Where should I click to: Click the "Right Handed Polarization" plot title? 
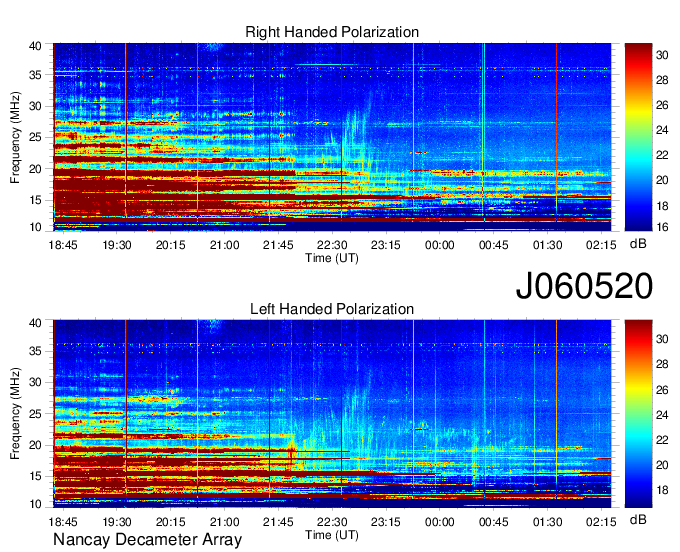point(332,32)
